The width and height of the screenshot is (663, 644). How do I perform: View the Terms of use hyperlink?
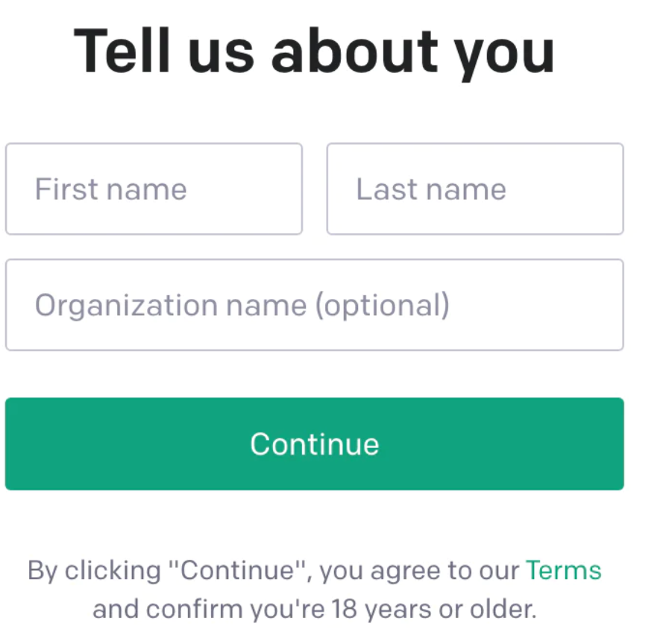563,571
